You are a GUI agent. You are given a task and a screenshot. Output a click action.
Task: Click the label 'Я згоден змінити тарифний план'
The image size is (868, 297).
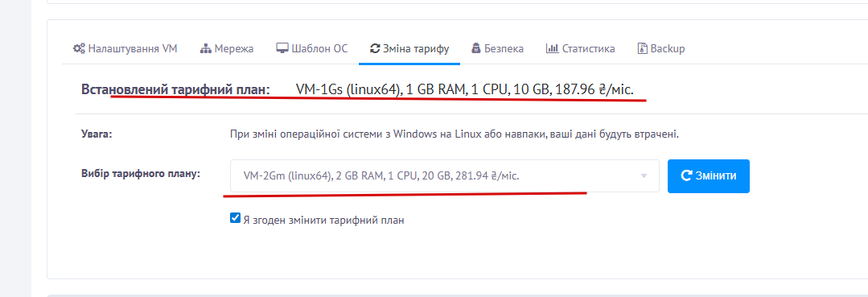pos(324,220)
